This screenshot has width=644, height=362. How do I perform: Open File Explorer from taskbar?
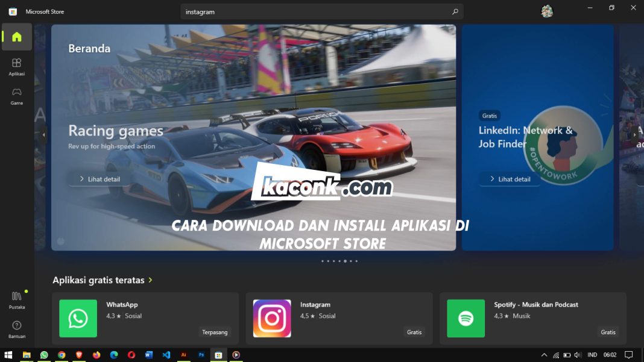pos(27,355)
